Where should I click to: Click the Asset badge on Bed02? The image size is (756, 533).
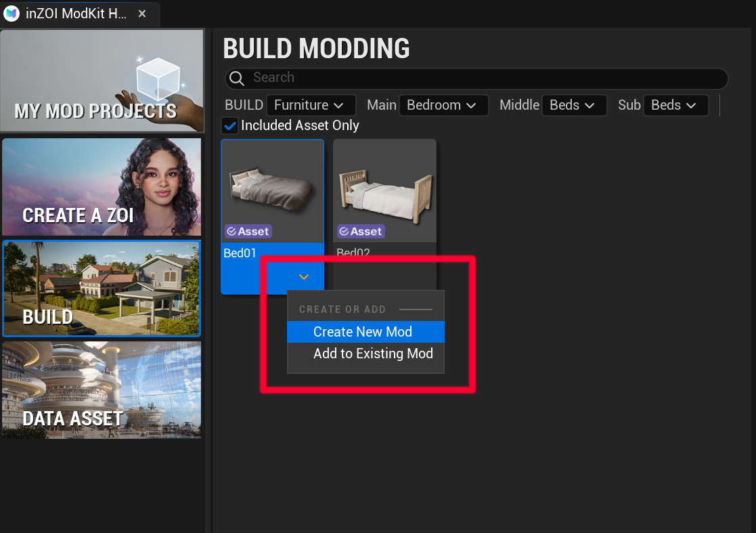click(361, 232)
